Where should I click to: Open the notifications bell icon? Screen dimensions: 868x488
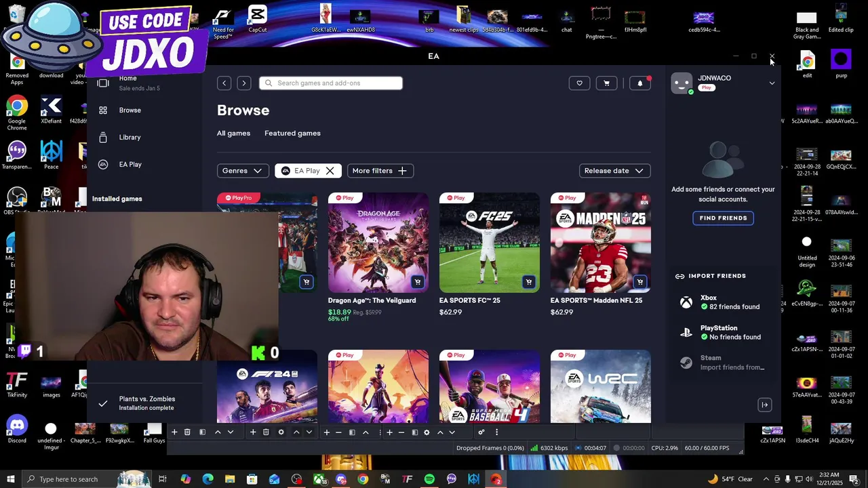[640, 83]
